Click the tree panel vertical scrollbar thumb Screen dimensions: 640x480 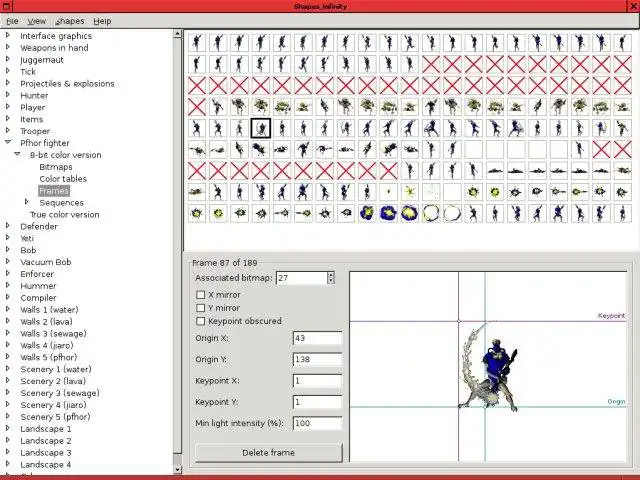pyautogui.click(x=178, y=246)
